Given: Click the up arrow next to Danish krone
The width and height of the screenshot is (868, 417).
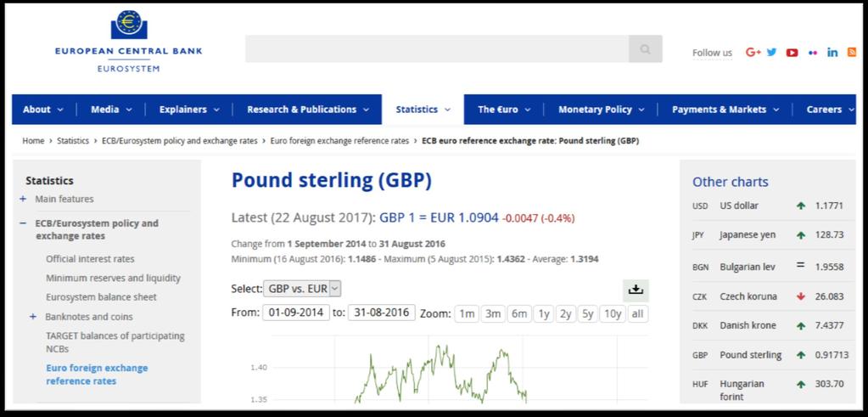Looking at the screenshot, I should [x=800, y=325].
